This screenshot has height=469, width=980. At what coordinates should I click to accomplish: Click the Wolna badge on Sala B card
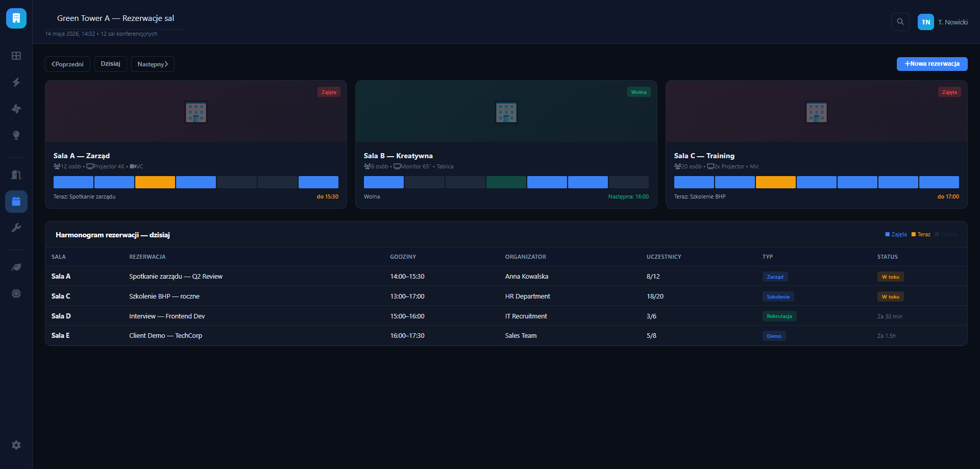(639, 92)
